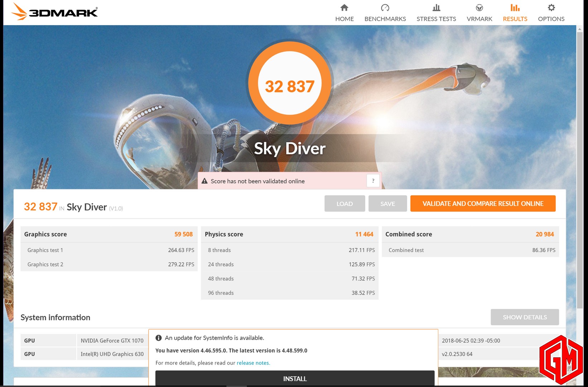Click the System information heading
588x387 pixels.
(56, 317)
